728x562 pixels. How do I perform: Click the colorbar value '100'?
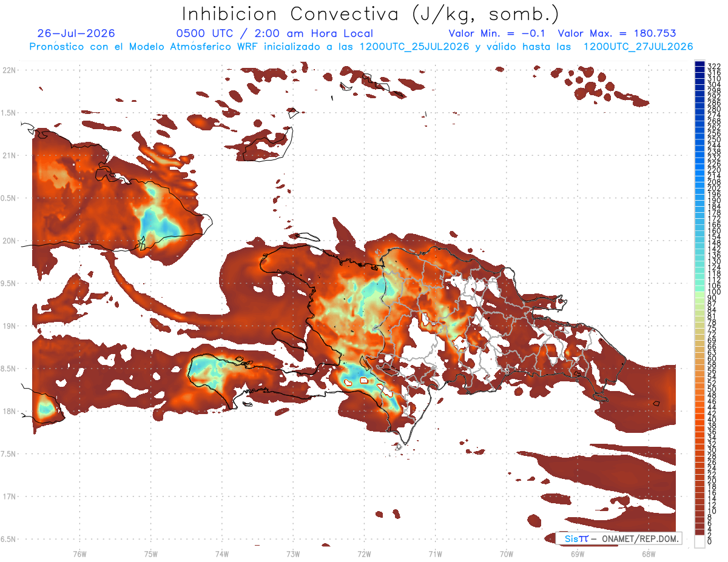(713, 292)
